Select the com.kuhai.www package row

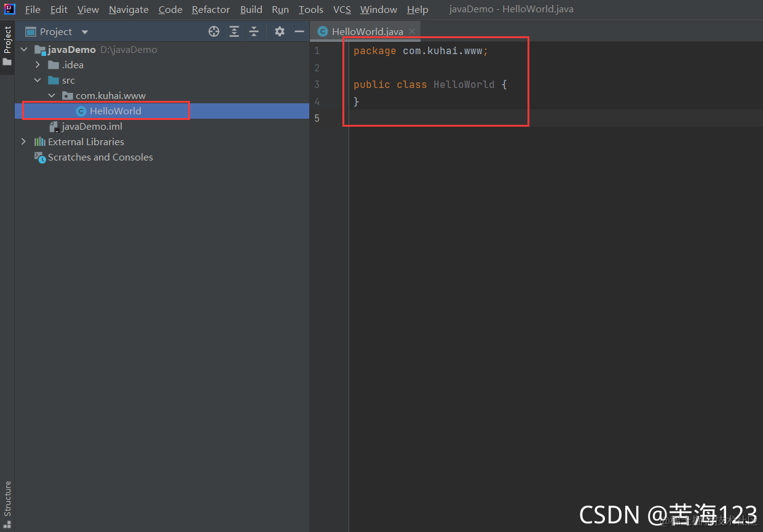(162, 96)
